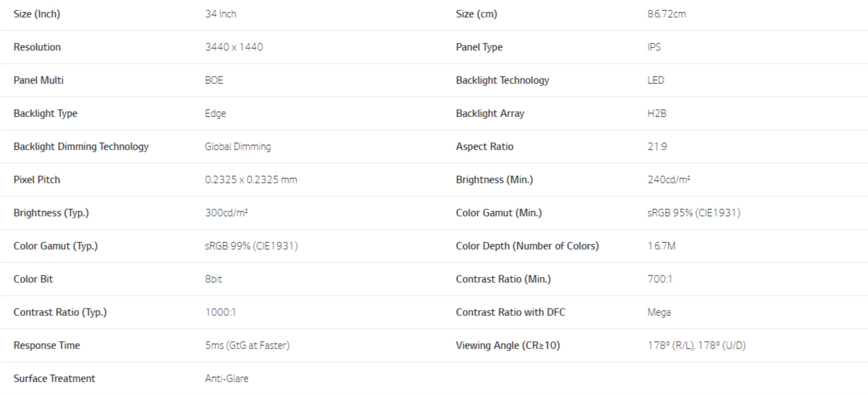868x395 pixels.
Task: Click the Backlight Technology label
Action: point(503,80)
